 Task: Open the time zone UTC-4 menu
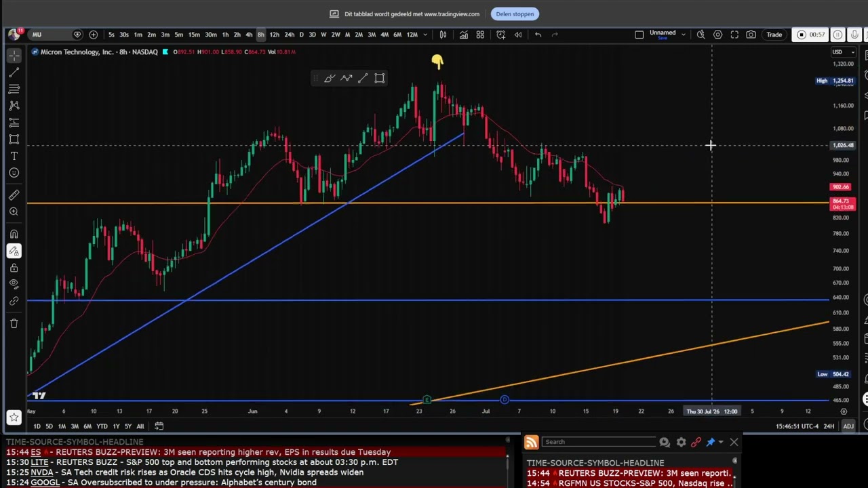(797, 426)
